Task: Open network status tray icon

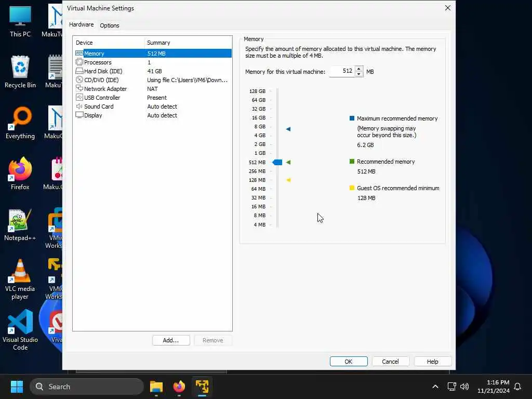Action: tap(451, 387)
